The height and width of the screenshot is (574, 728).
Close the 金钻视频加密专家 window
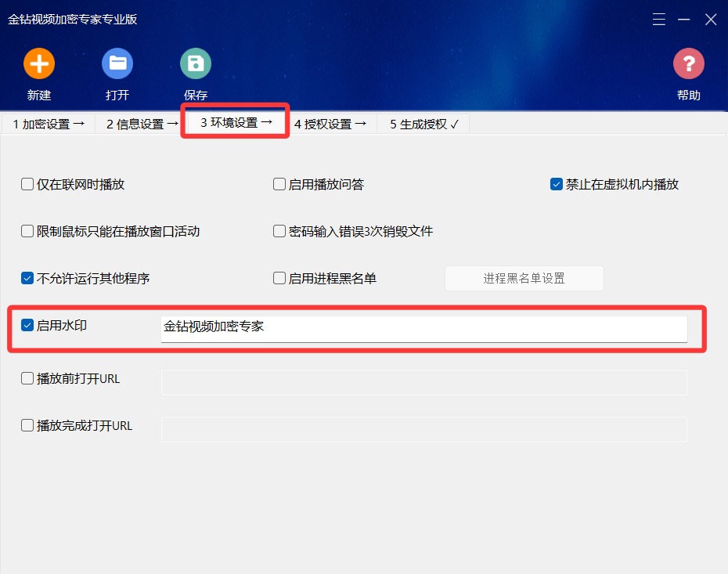(x=711, y=20)
